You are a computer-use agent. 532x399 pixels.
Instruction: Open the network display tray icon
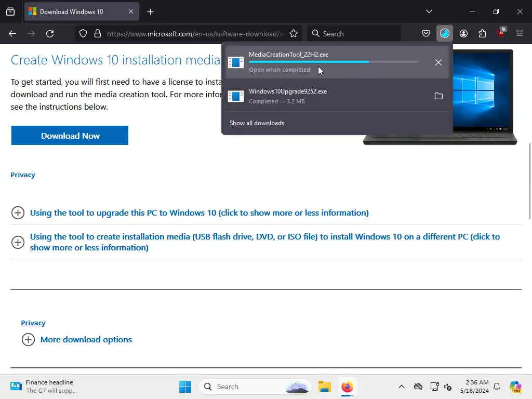[x=434, y=387]
